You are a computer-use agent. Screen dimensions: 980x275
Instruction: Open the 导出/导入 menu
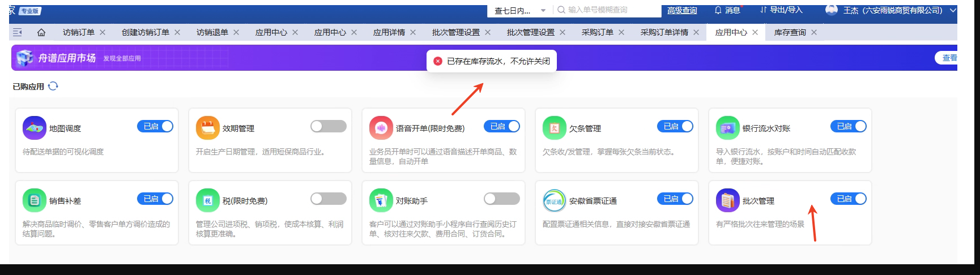781,10
